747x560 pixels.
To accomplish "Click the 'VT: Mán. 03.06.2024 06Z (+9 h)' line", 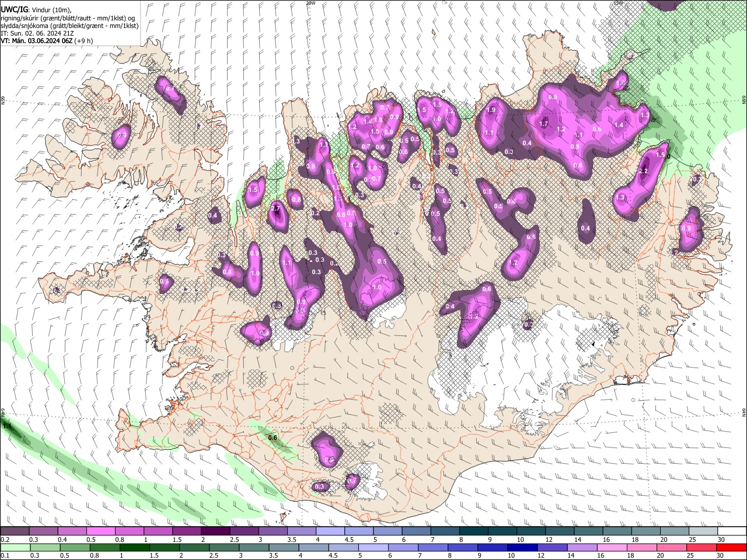I will tap(47, 41).
